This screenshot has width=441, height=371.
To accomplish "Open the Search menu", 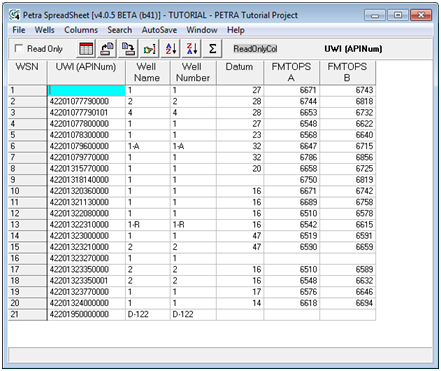I will click(120, 30).
